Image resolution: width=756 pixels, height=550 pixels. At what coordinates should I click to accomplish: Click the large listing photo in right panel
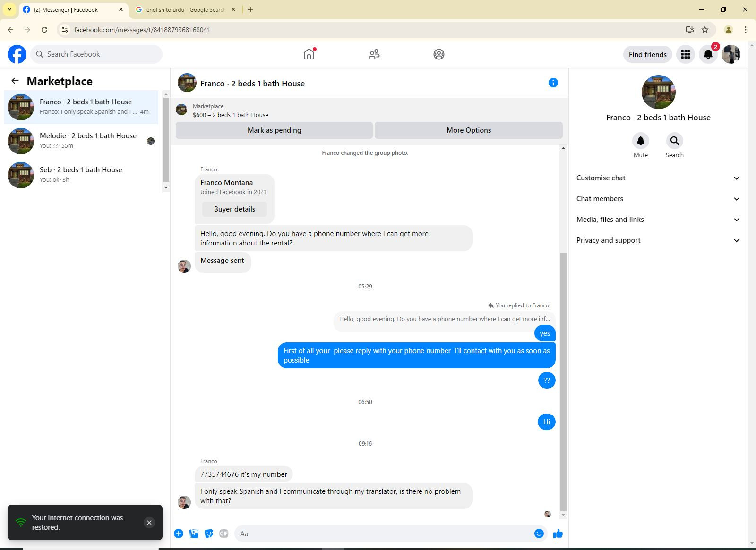[x=659, y=92]
